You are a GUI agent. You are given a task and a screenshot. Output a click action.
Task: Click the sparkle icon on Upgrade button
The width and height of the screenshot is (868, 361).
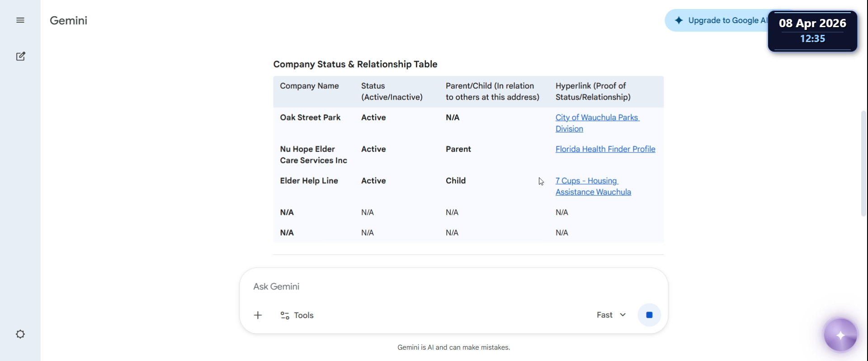pos(679,20)
